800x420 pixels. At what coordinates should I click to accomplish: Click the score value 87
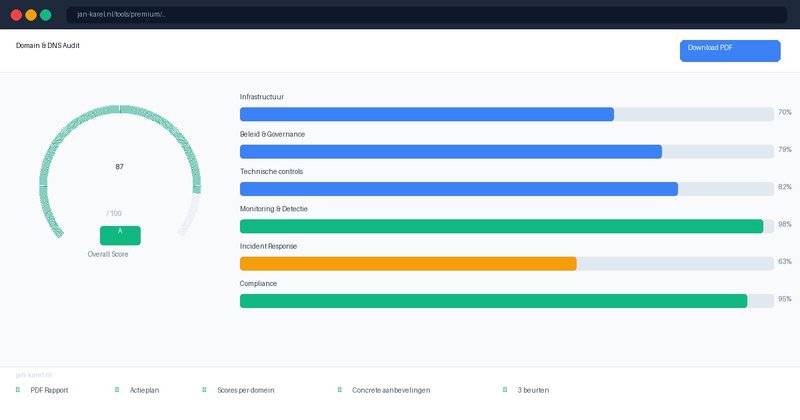tap(119, 167)
